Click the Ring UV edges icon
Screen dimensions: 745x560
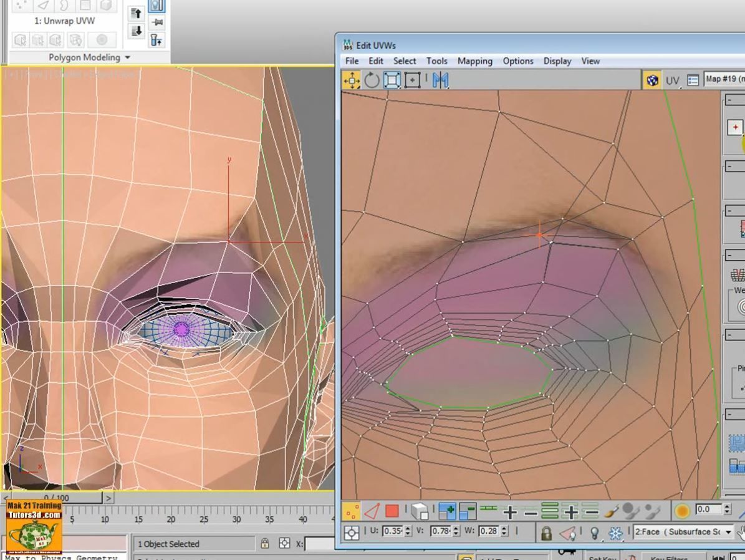click(550, 511)
